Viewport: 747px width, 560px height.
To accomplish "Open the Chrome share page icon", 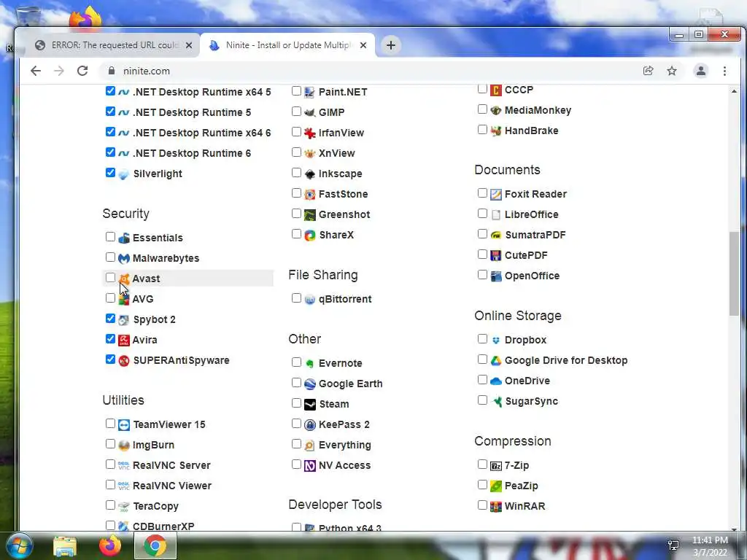I will (x=648, y=71).
